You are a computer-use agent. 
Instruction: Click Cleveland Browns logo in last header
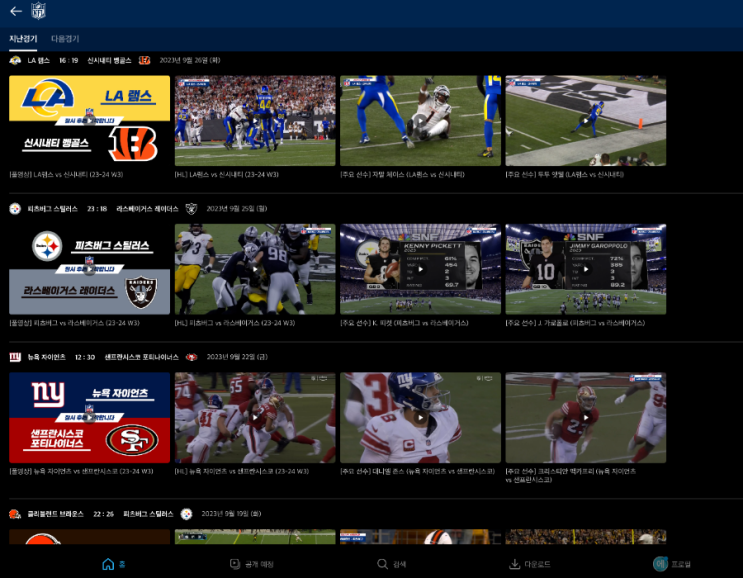pos(15,514)
